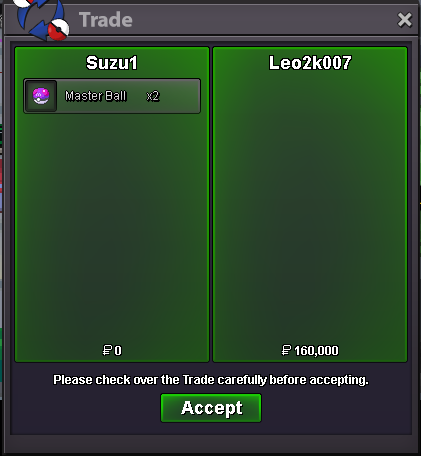This screenshot has width=421, height=456.
Task: Click the Trade swap-arrows window icon
Action: click(x=42, y=19)
